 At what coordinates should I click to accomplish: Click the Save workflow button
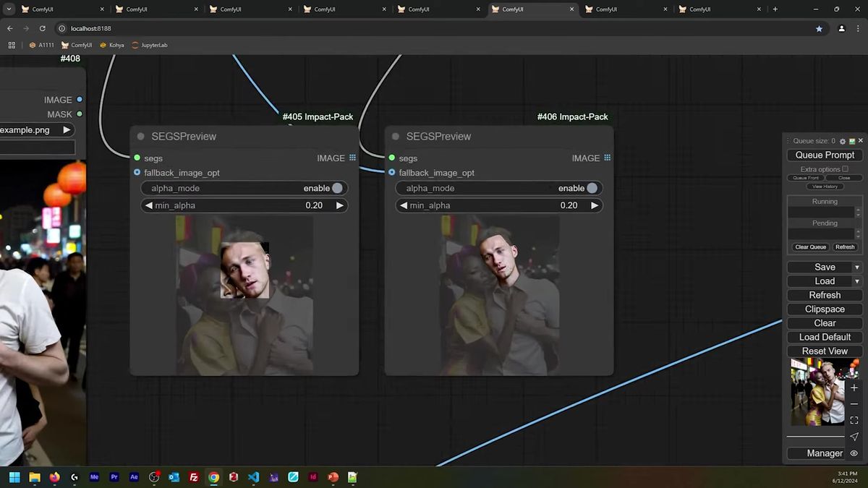820,267
